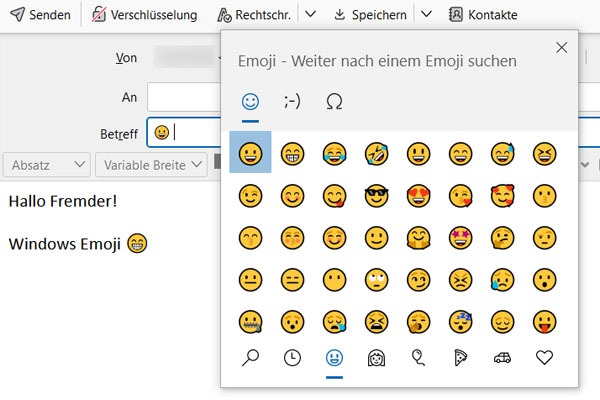This screenshot has width=600, height=400.
Task: Insert the rolling eyes emoji
Action: 377,280
